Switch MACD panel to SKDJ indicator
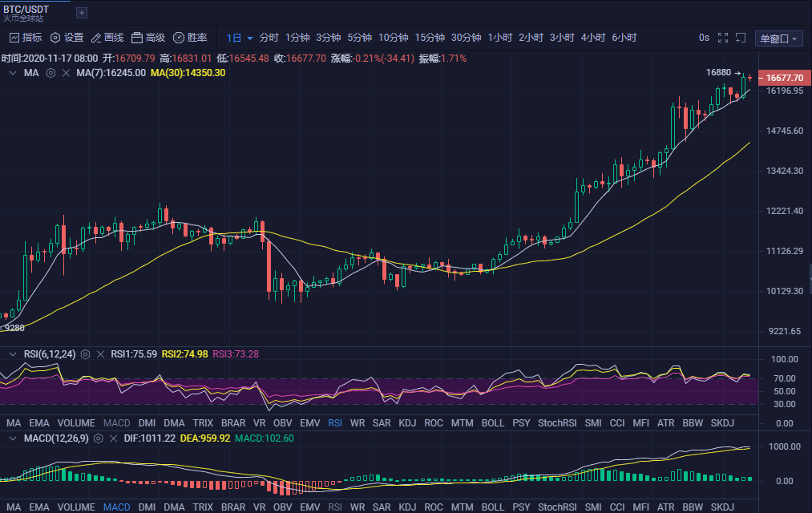This screenshot has width=812, height=513. pyautogui.click(x=722, y=507)
